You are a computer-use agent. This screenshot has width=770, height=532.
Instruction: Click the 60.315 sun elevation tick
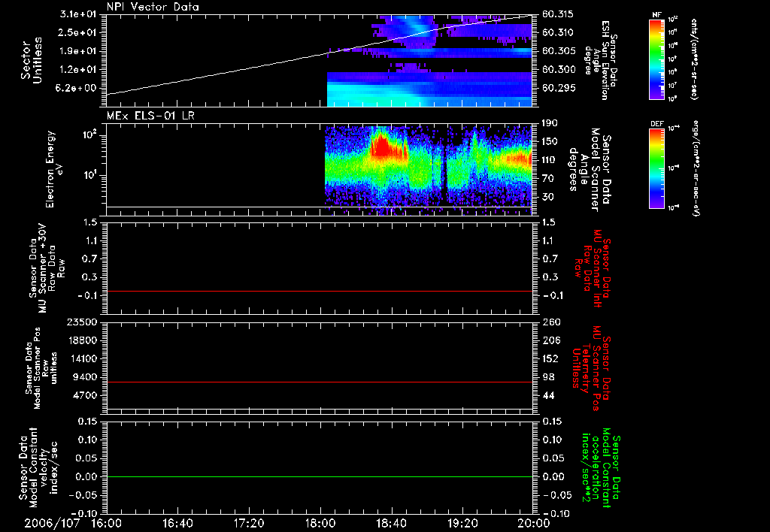(x=557, y=14)
